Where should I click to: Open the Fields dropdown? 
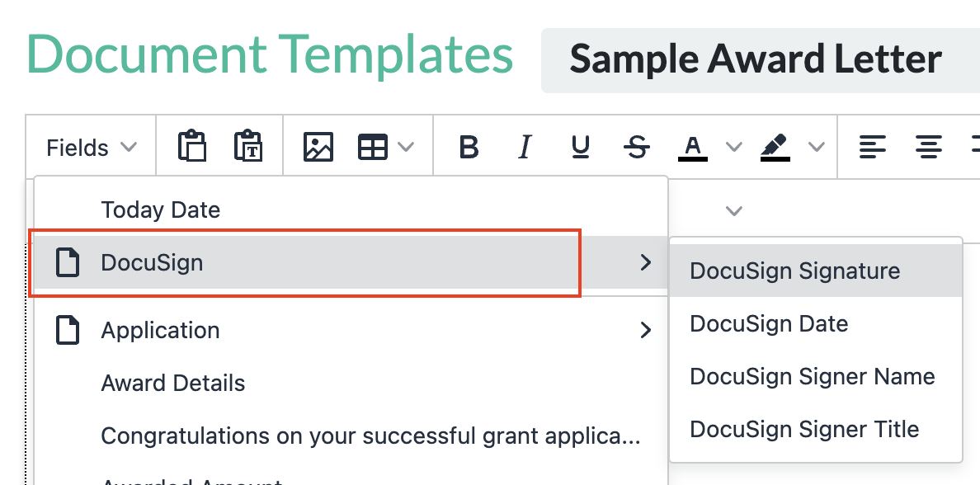click(89, 147)
